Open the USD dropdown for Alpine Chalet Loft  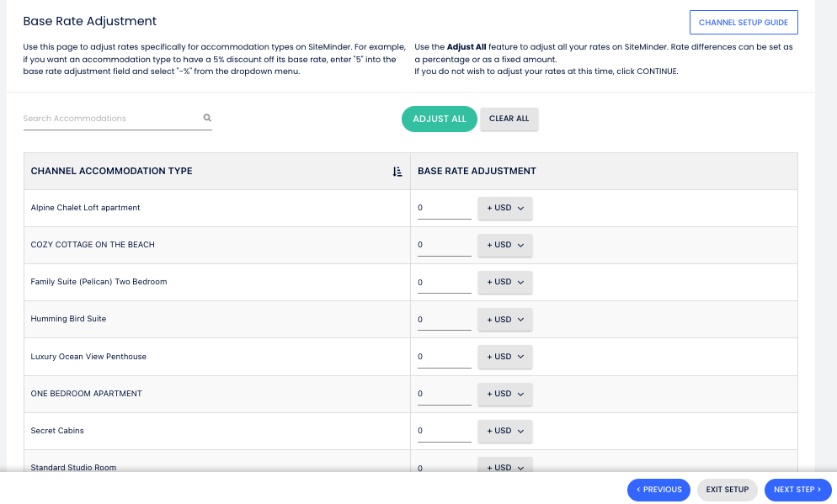coord(505,209)
